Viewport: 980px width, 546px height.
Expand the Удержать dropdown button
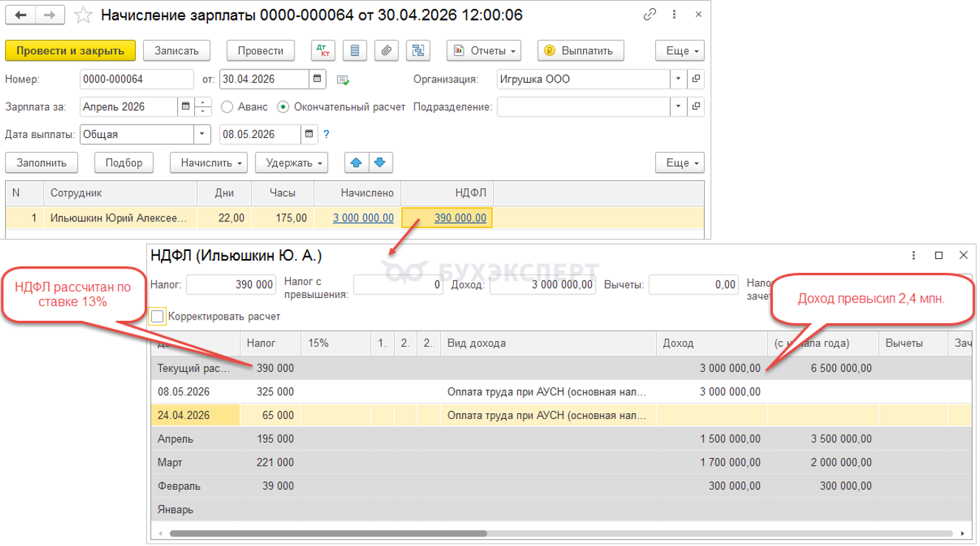tap(291, 162)
